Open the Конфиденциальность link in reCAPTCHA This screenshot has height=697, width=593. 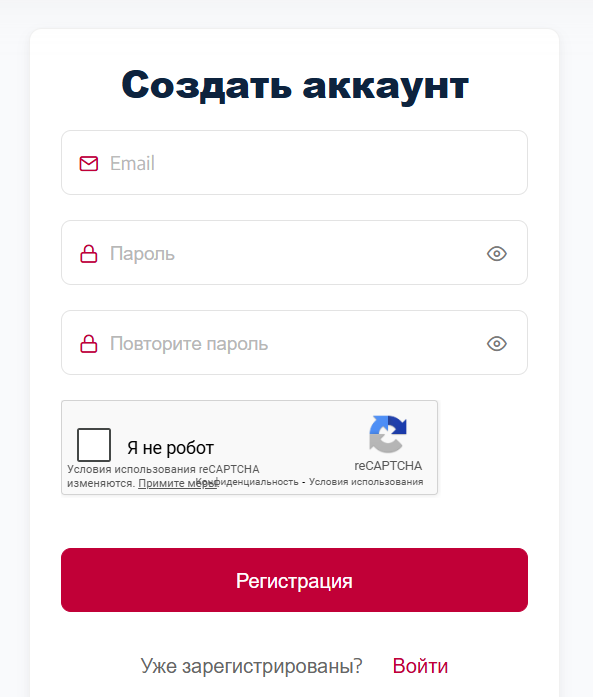pos(247,482)
